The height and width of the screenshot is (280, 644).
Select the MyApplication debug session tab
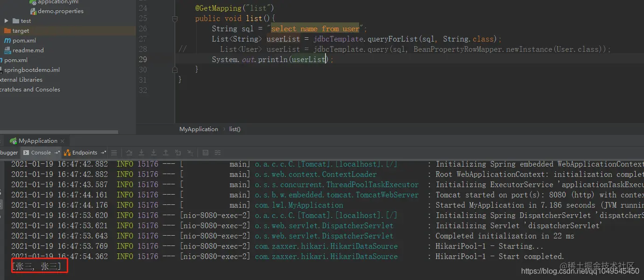pyautogui.click(x=38, y=141)
